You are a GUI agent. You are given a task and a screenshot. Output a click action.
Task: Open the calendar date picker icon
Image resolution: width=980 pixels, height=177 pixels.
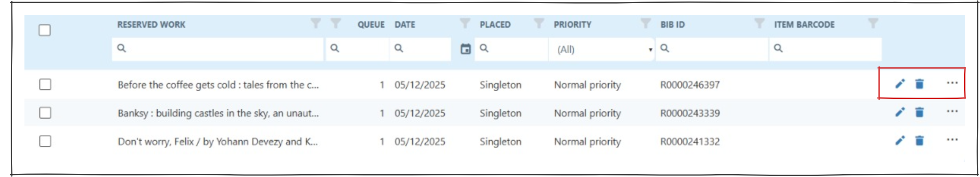point(466,49)
